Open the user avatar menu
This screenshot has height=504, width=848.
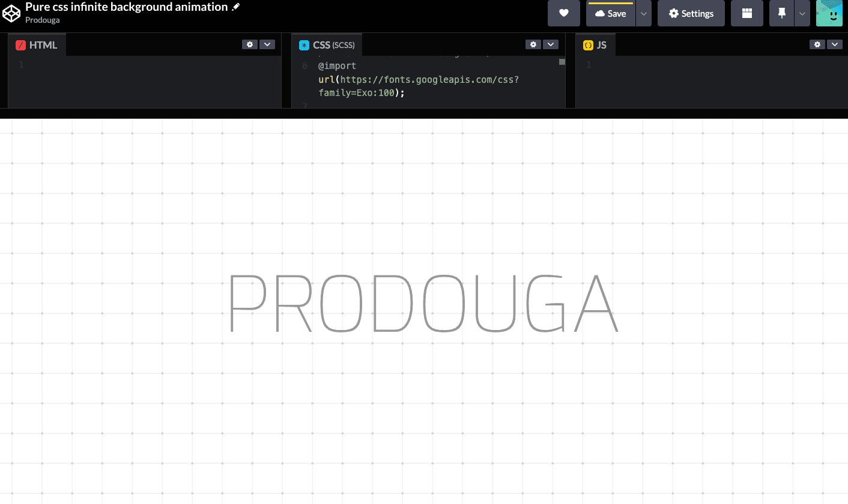(829, 13)
